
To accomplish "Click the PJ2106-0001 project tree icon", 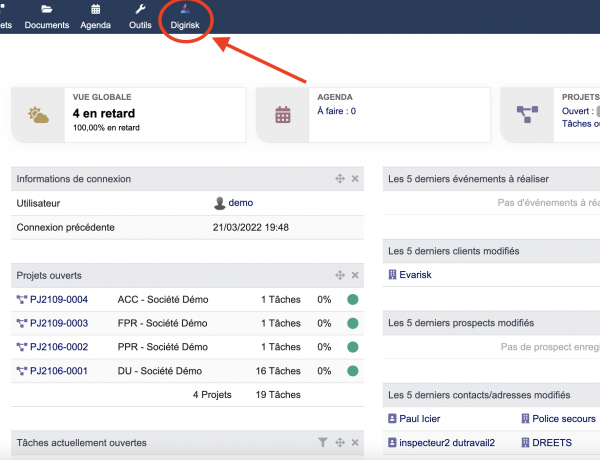I will point(22,371).
